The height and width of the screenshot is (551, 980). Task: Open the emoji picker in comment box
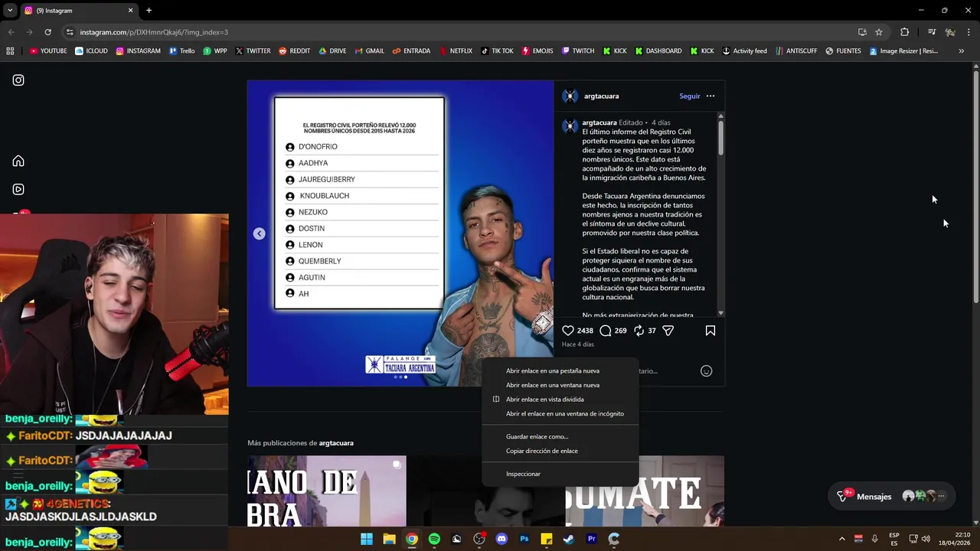[x=707, y=371]
